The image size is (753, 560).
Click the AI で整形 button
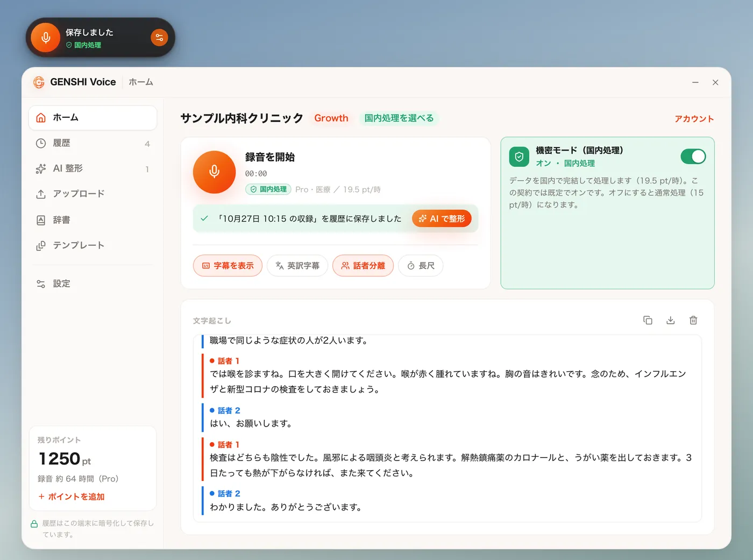(442, 218)
